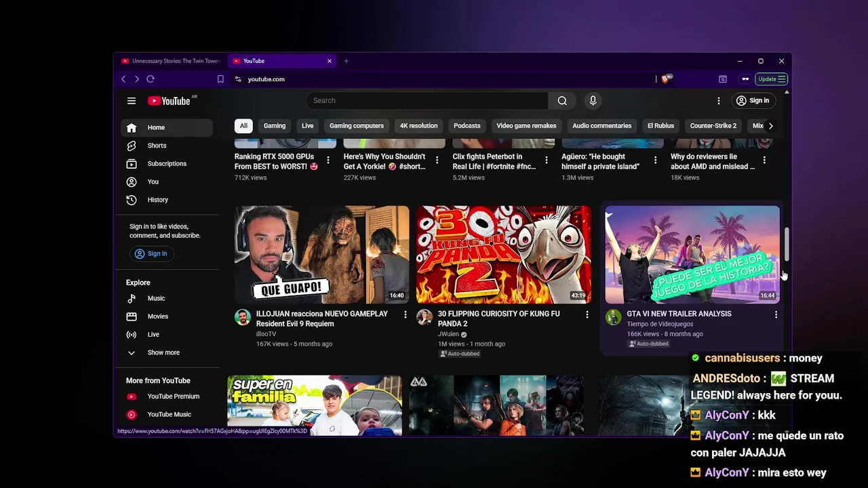Start voice search with microphone icon
Image resolution: width=868 pixels, height=488 pixels.
point(593,100)
